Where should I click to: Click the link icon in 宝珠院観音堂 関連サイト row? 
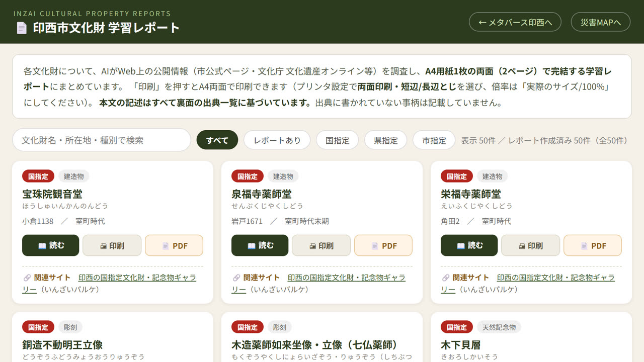point(27,278)
